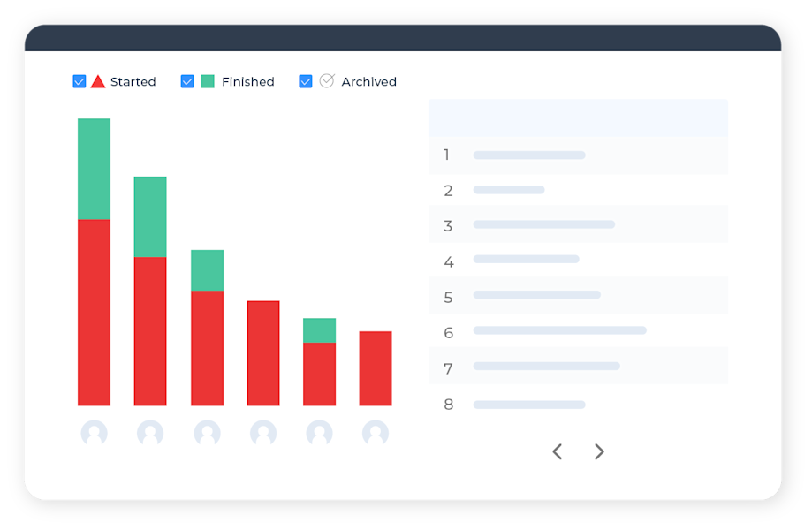812x530 pixels.
Task: Select the green segment of the second-tallest bar
Action: tap(150, 217)
